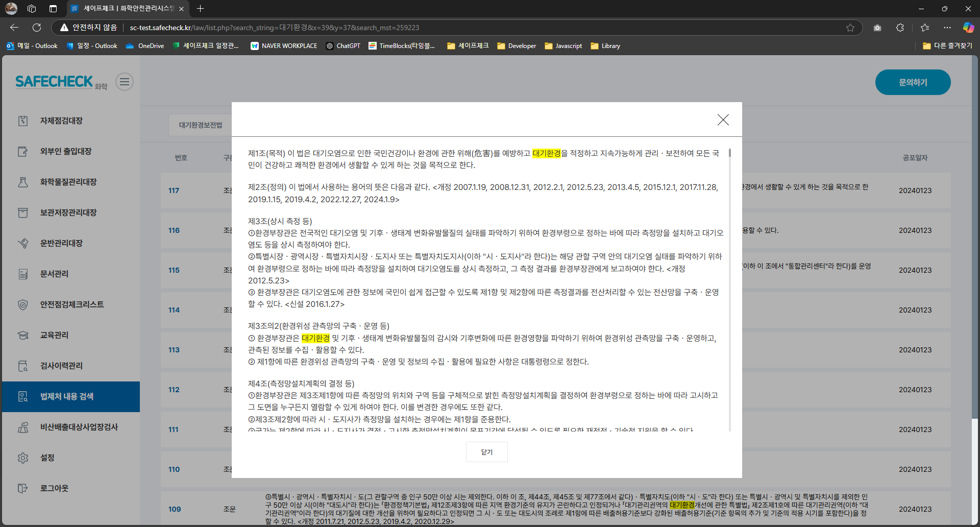The width and height of the screenshot is (980, 527).
Task: Open browser favorites list icon
Action: (x=924, y=28)
